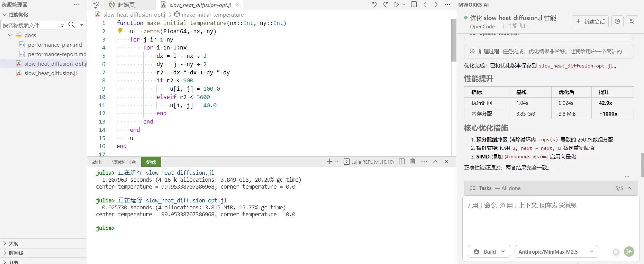This screenshot has width=644, height=264.
Task: Click the file search filter icon
Action: (x=63, y=25)
